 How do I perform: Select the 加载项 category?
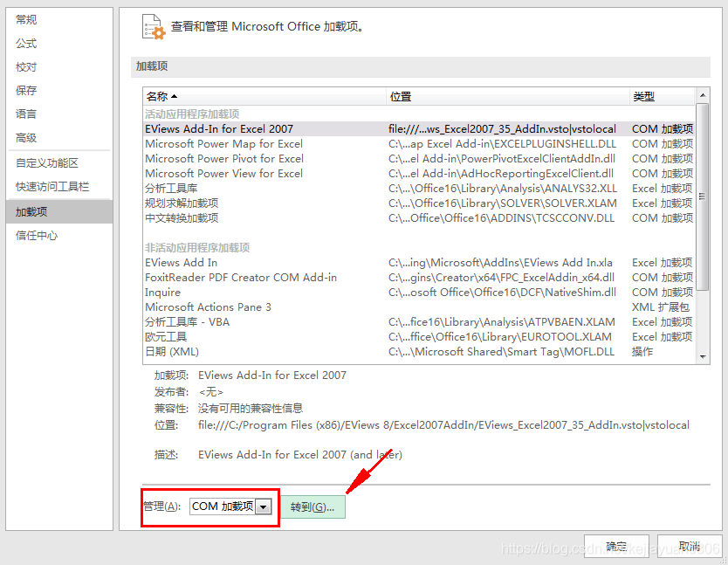click(59, 211)
